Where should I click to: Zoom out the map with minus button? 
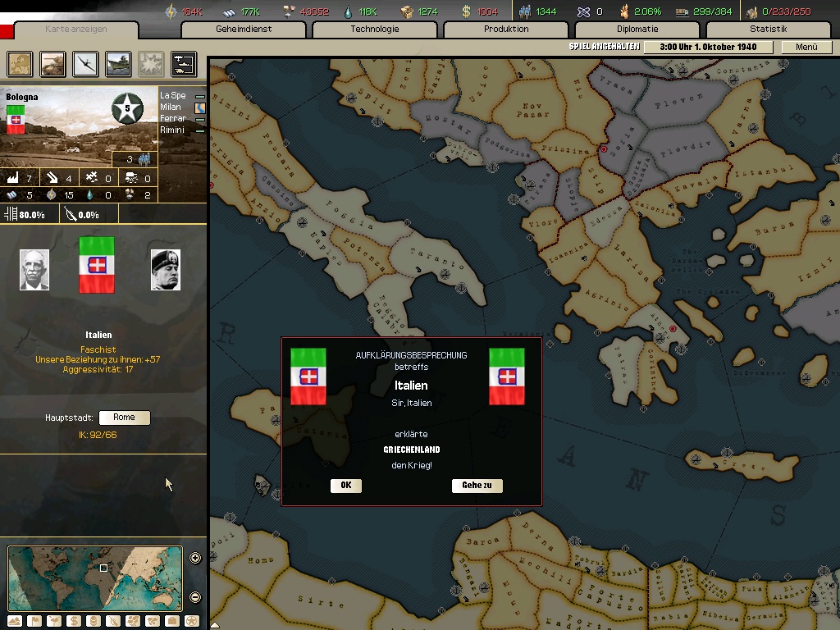tap(195, 597)
